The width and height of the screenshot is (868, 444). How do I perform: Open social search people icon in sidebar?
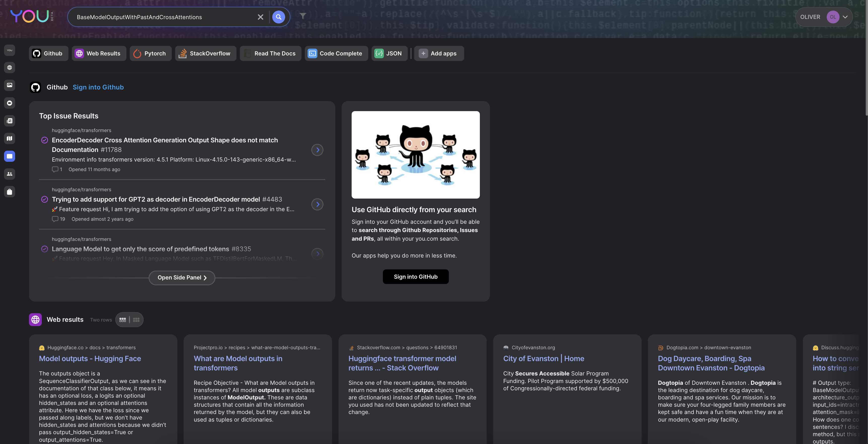click(9, 174)
